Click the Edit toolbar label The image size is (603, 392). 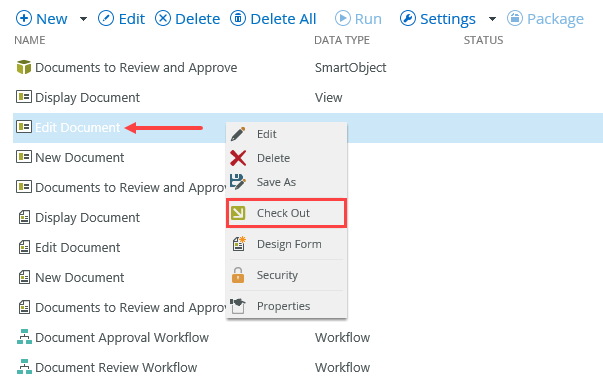(x=132, y=18)
